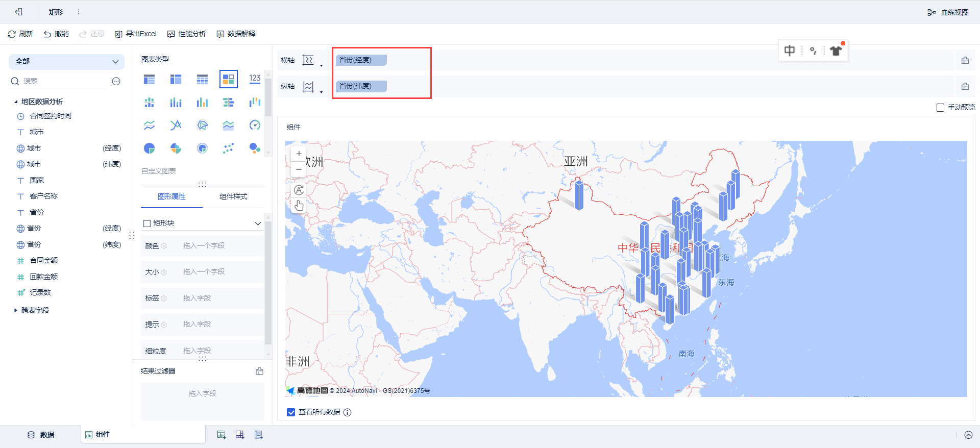Click the 123 KPI card chart icon

[255, 79]
